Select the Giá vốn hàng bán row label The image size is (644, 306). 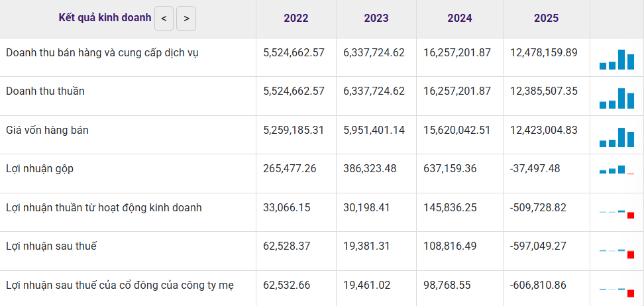click(x=47, y=130)
